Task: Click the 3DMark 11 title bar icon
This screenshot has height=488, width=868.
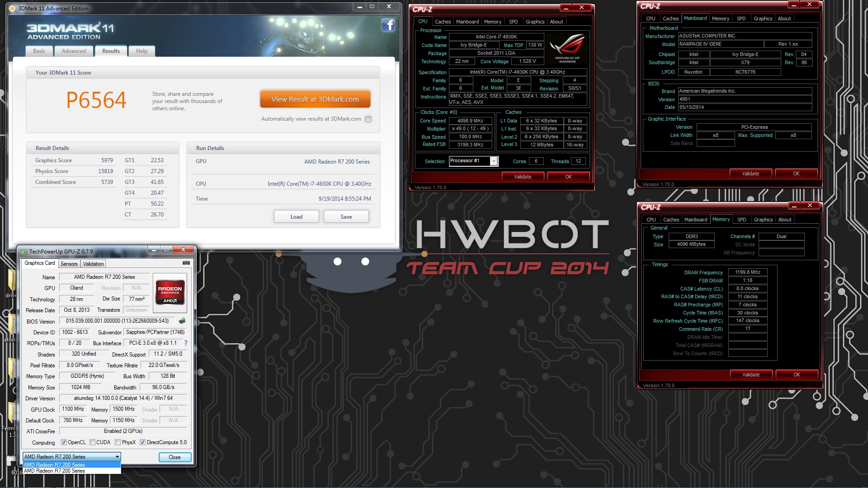Action: pos(12,8)
